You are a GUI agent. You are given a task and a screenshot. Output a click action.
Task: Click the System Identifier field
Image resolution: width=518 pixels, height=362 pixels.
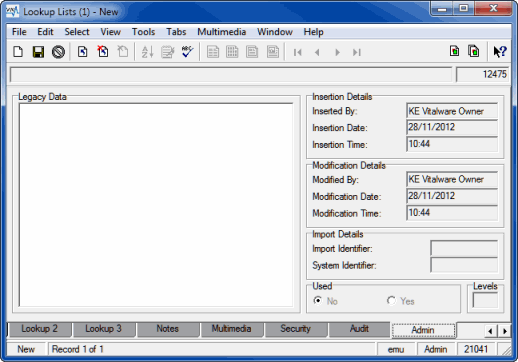(x=464, y=265)
